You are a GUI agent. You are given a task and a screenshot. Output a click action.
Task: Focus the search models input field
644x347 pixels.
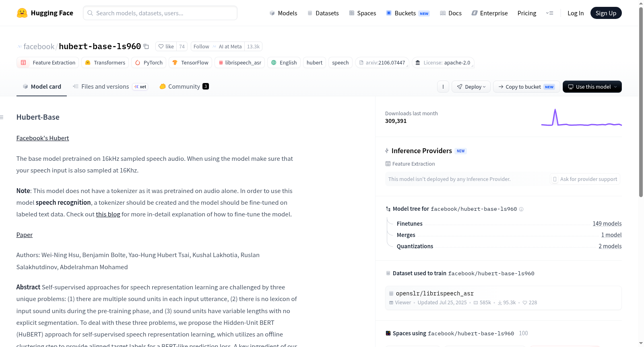click(160, 13)
